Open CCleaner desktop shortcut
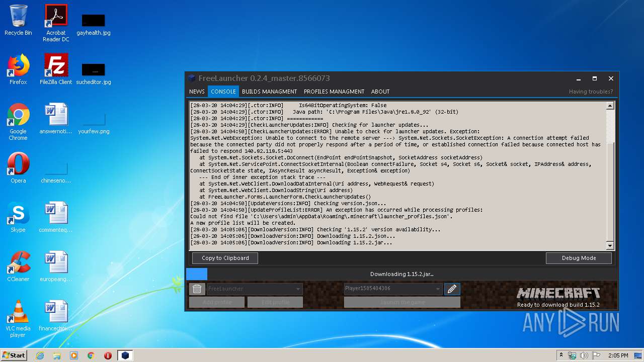644x362 pixels. (18, 266)
